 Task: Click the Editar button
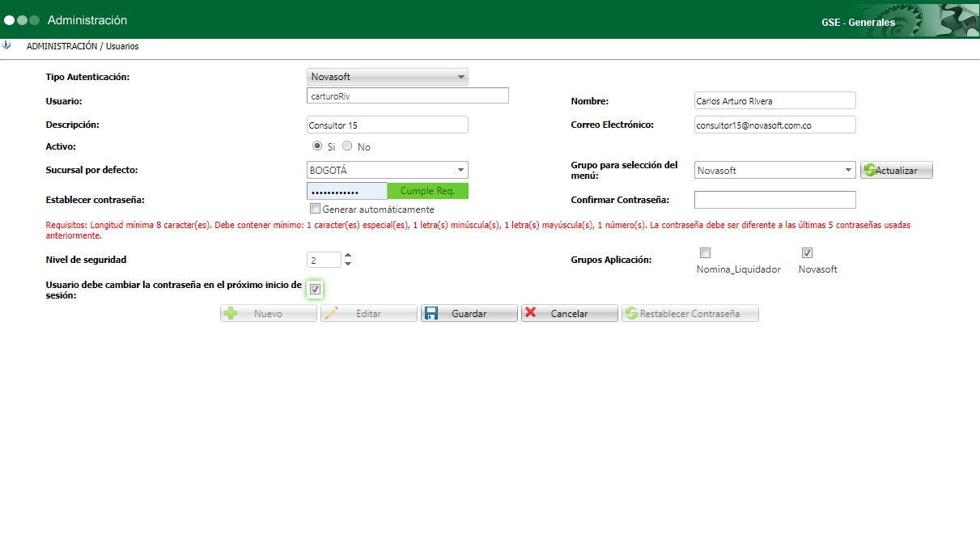369,313
